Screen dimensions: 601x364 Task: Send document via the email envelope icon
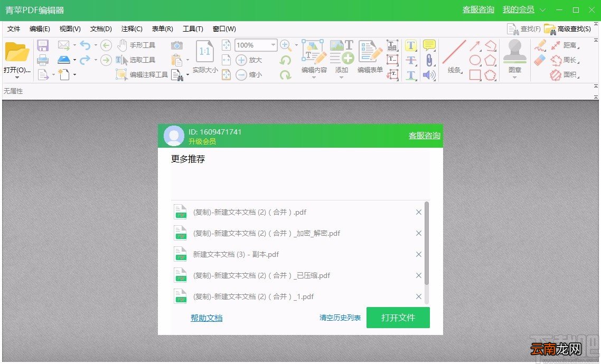[x=63, y=45]
